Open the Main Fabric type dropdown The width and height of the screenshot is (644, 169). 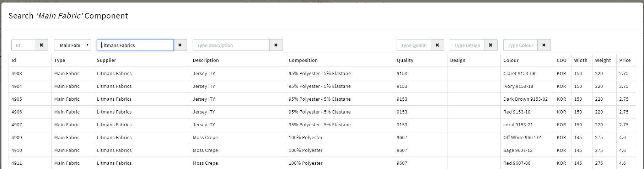tap(73, 45)
